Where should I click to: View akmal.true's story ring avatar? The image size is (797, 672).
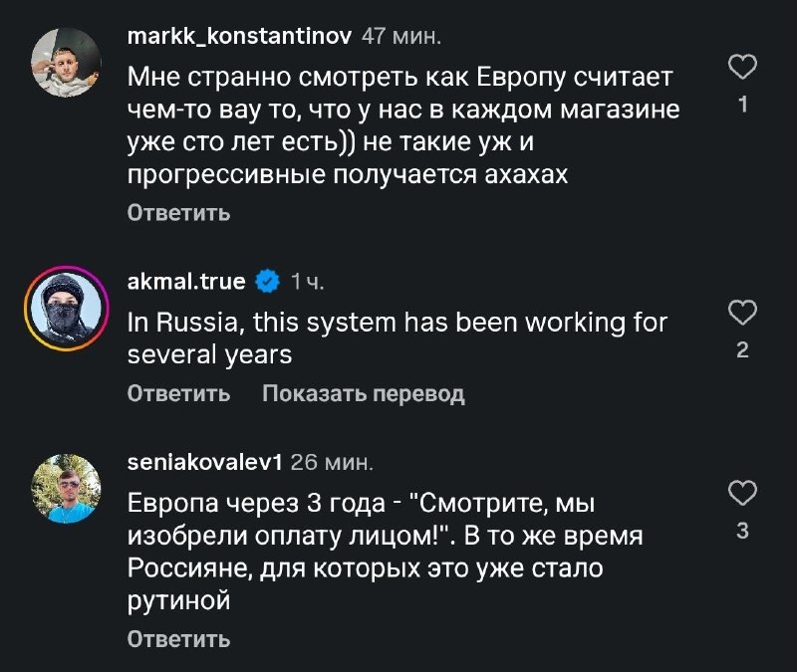click(66, 308)
